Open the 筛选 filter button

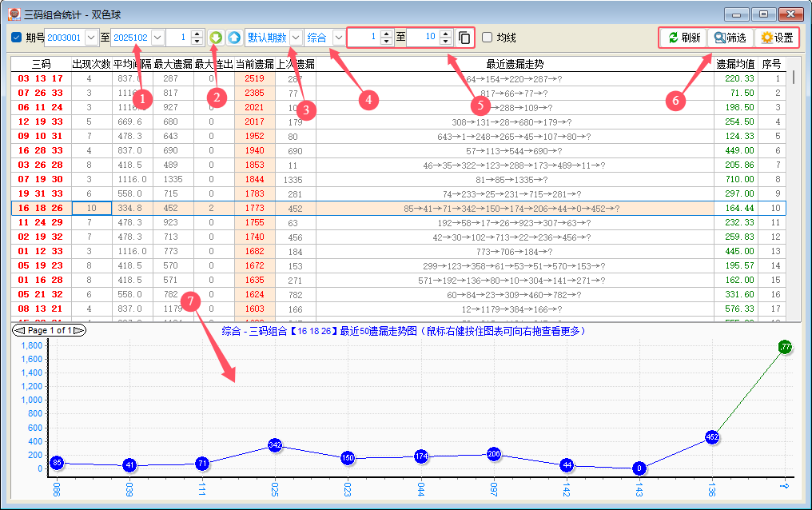tap(730, 38)
